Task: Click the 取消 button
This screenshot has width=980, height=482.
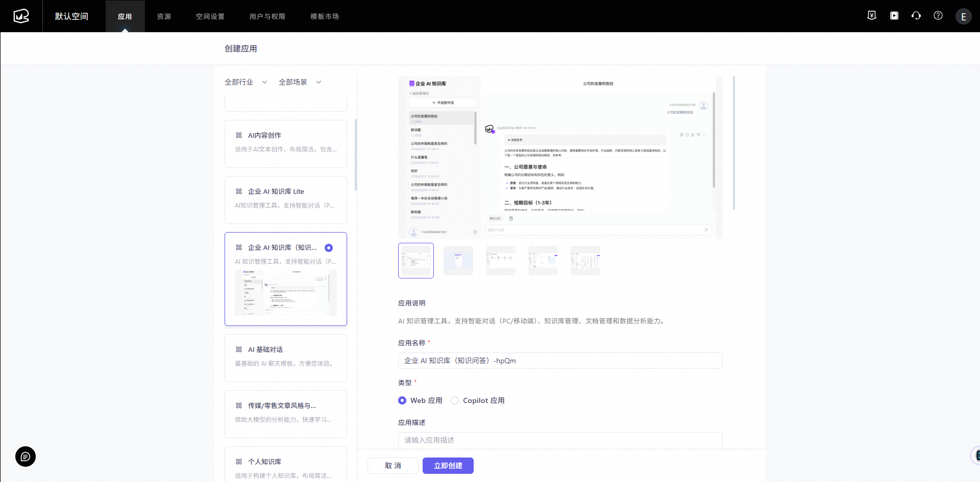Action: click(393, 466)
